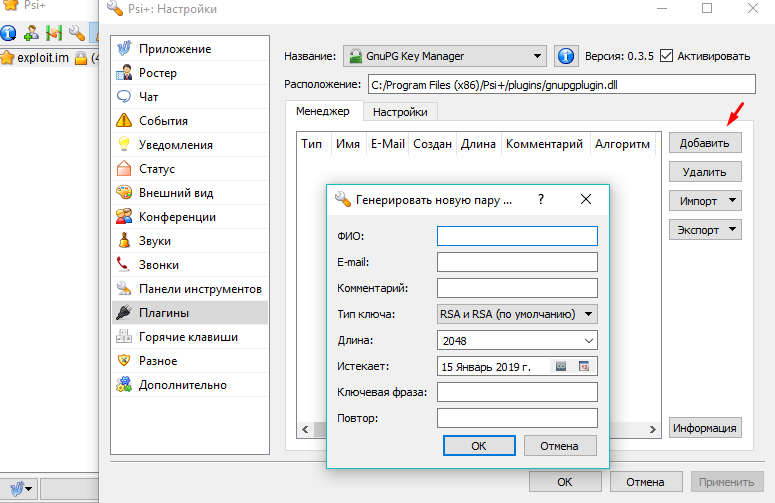Switch to the Настройки tab
The width and height of the screenshot is (775, 503).
(x=400, y=112)
